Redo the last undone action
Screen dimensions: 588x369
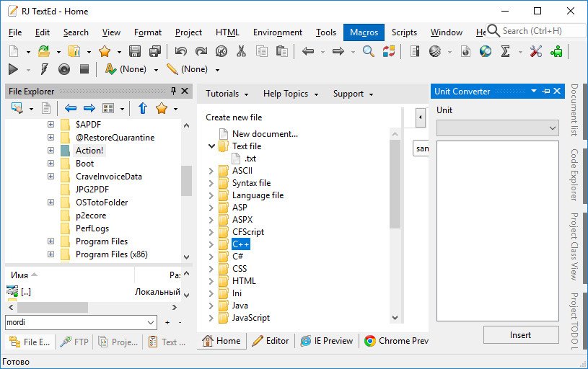click(201, 51)
